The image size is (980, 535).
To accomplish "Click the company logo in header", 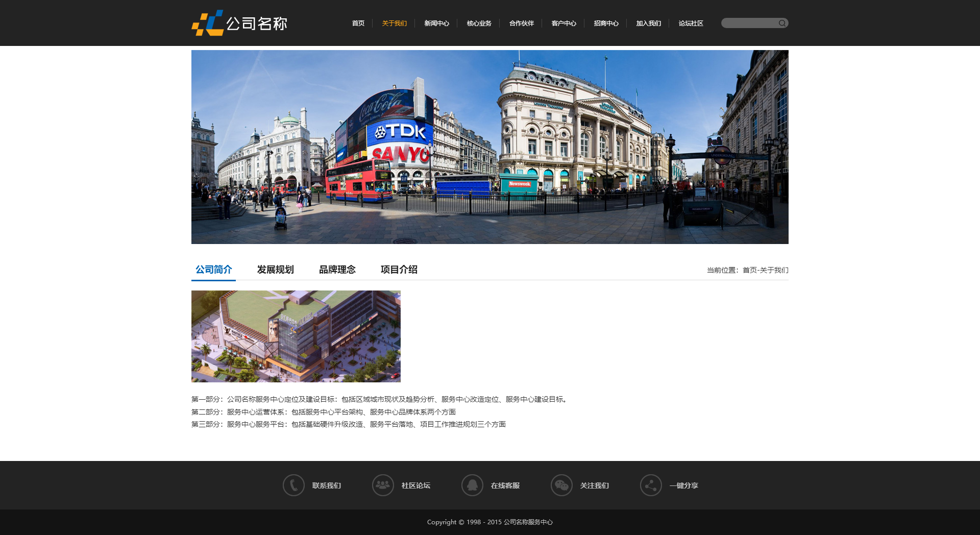I will [x=239, y=23].
